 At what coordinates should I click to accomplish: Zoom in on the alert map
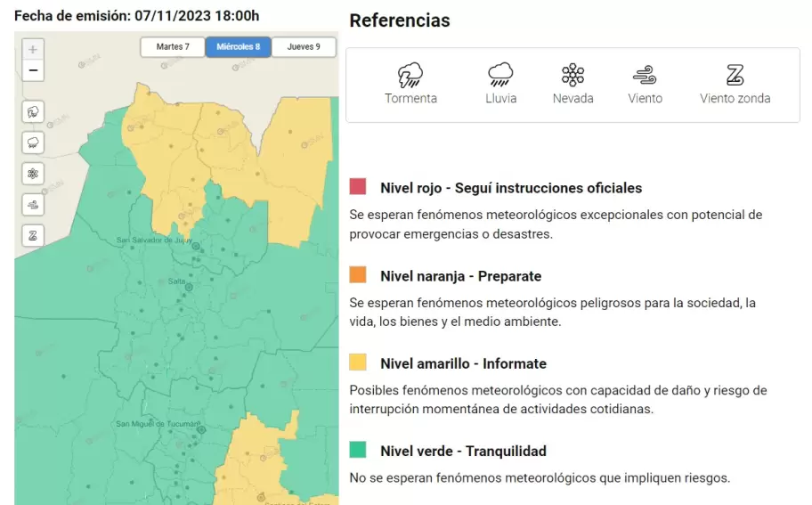33,50
